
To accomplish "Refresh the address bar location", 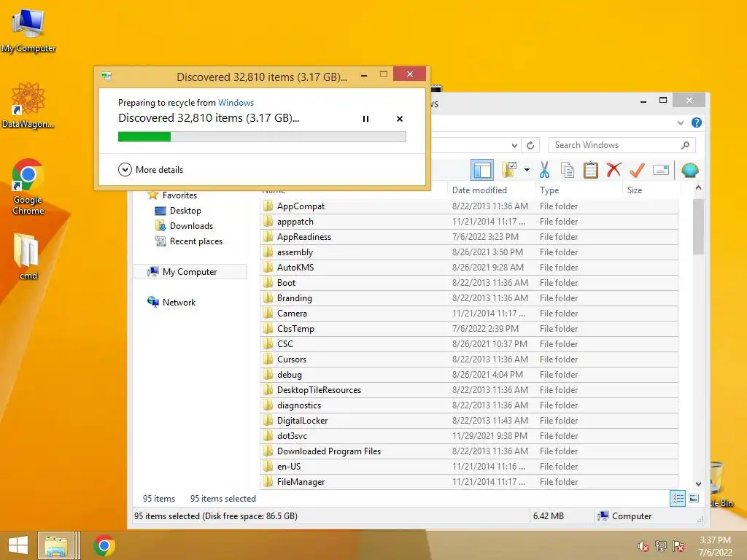I will click(x=530, y=145).
